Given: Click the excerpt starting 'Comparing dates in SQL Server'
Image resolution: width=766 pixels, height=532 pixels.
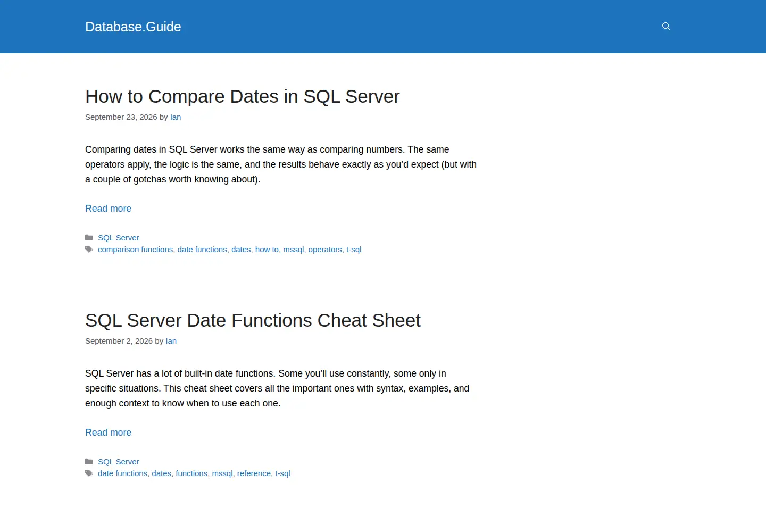Looking at the screenshot, I should pos(281,164).
